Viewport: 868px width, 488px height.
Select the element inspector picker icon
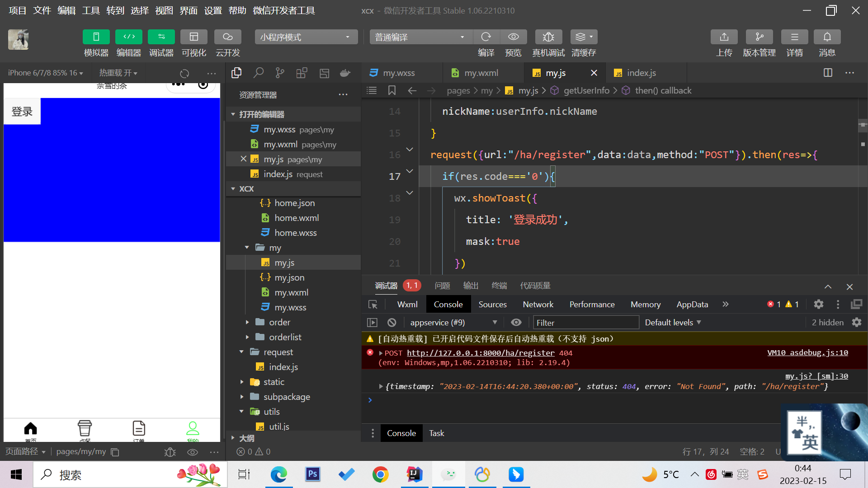pos(373,305)
